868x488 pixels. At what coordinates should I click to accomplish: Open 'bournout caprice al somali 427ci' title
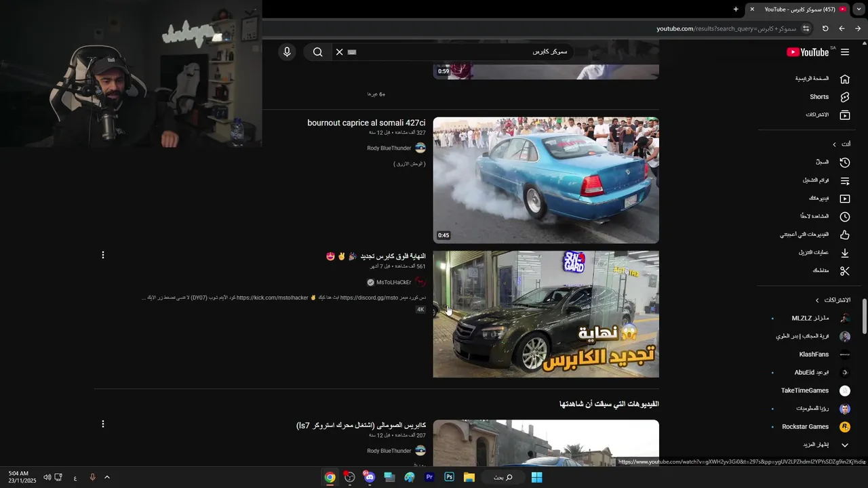(366, 123)
